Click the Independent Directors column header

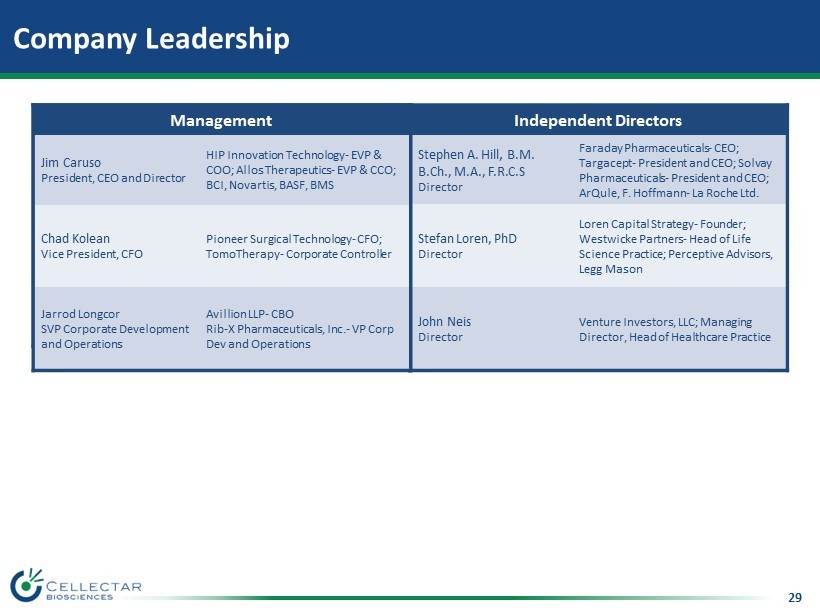(598, 120)
